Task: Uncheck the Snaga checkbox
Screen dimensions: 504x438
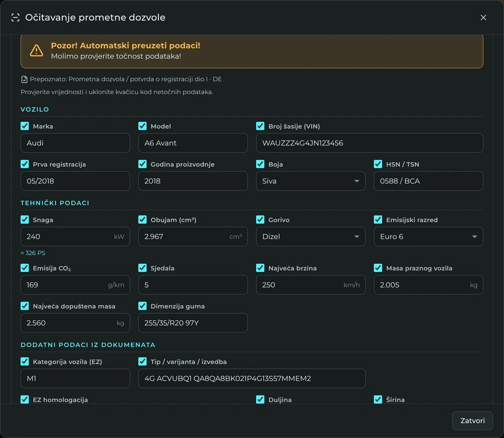Action: click(25, 220)
